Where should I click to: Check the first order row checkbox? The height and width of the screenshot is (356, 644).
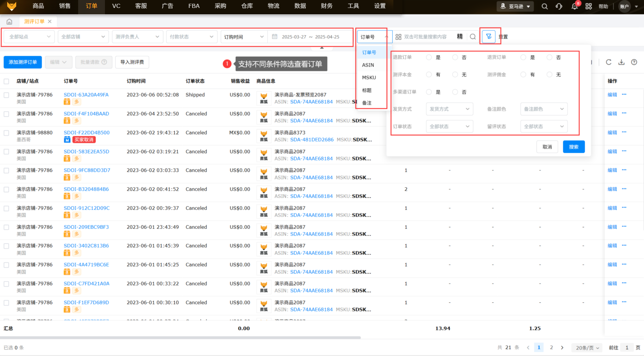pos(6,95)
